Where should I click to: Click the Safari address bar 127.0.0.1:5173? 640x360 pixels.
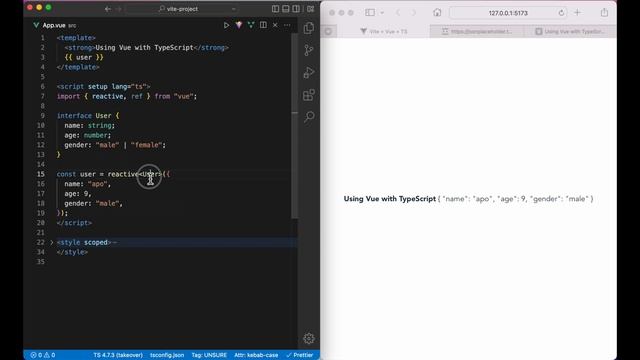coord(508,13)
